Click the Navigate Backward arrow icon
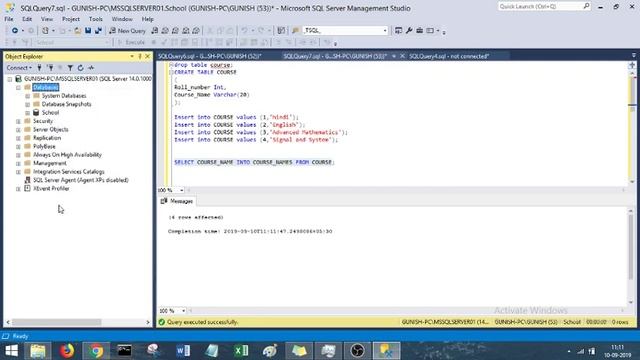640x360 pixels. pos(15,31)
